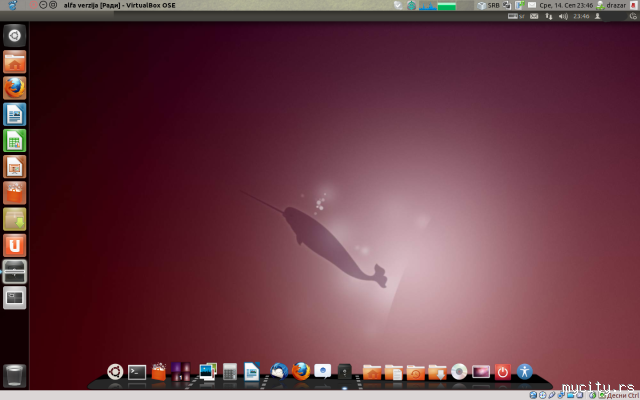Image resolution: width=640 pixels, height=400 pixels.
Task: Click the host SRB keyboard layout indicator
Action: click(x=493, y=5)
